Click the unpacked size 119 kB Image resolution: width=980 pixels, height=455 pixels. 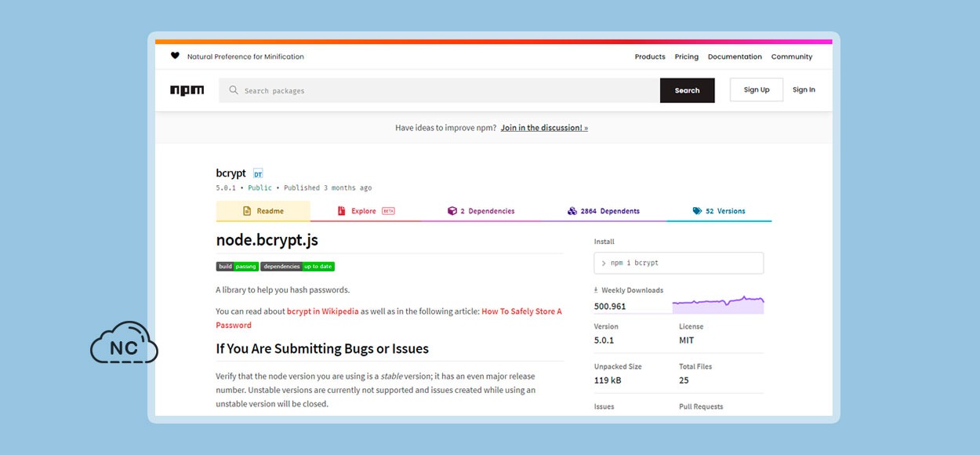tap(608, 380)
